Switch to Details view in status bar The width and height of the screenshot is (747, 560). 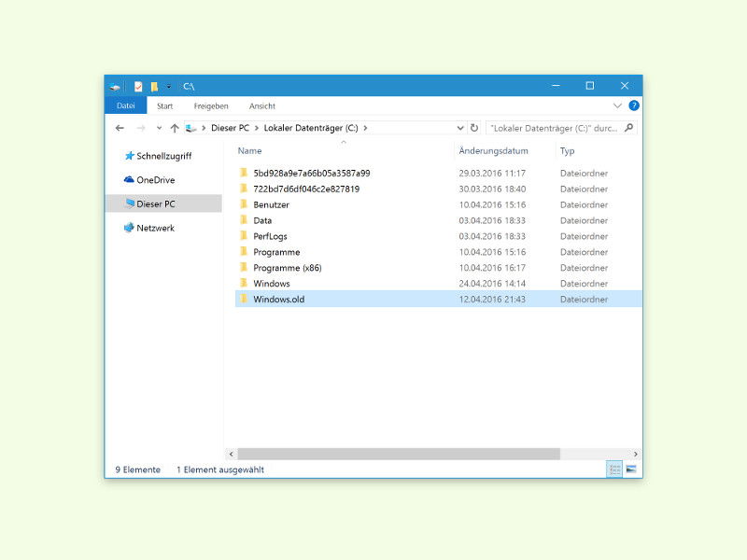pyautogui.click(x=614, y=469)
